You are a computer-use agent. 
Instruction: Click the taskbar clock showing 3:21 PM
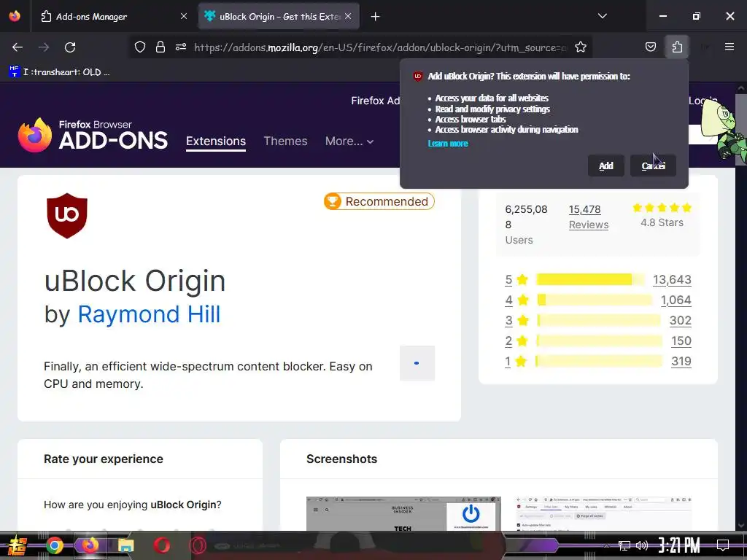679,545
